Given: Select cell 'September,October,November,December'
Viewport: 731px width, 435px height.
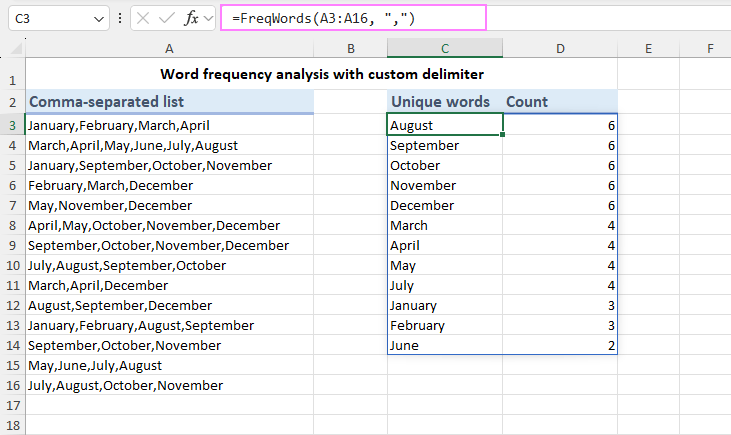Looking at the screenshot, I should point(170,246).
